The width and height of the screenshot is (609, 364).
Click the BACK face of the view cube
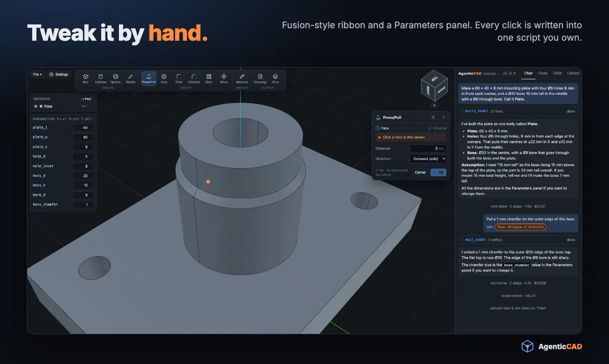(440, 90)
